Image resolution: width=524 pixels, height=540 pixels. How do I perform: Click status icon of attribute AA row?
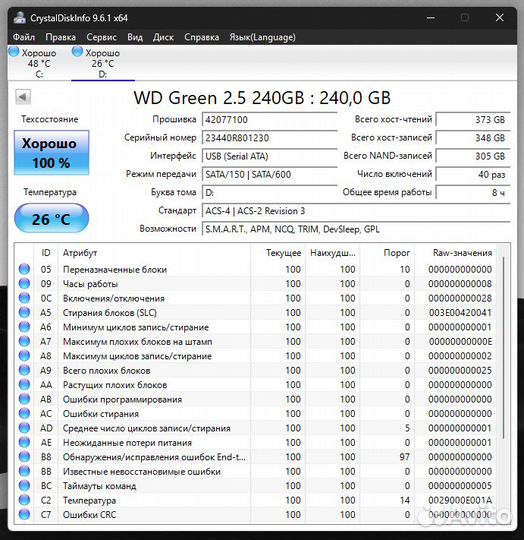coord(24,384)
